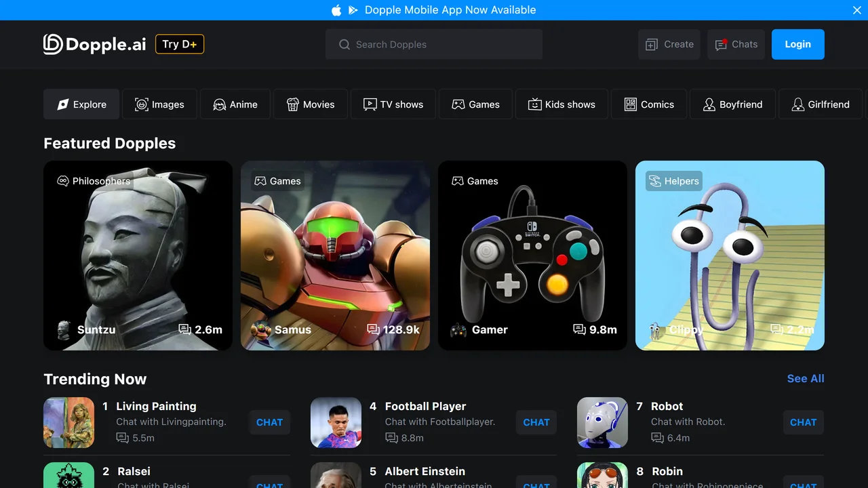Click the chat count icon under Living Painting
Viewport: 868px width, 488px height.
click(x=122, y=438)
